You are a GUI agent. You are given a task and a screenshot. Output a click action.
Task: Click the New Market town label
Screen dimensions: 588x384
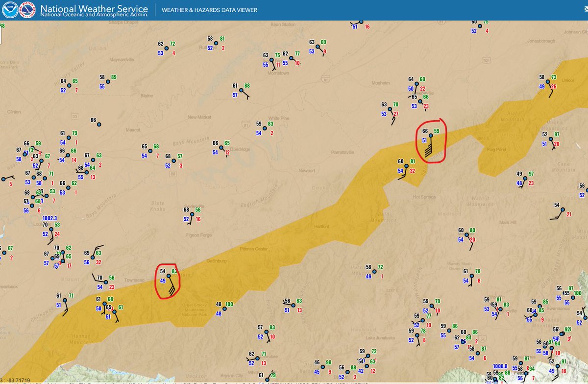199,117
